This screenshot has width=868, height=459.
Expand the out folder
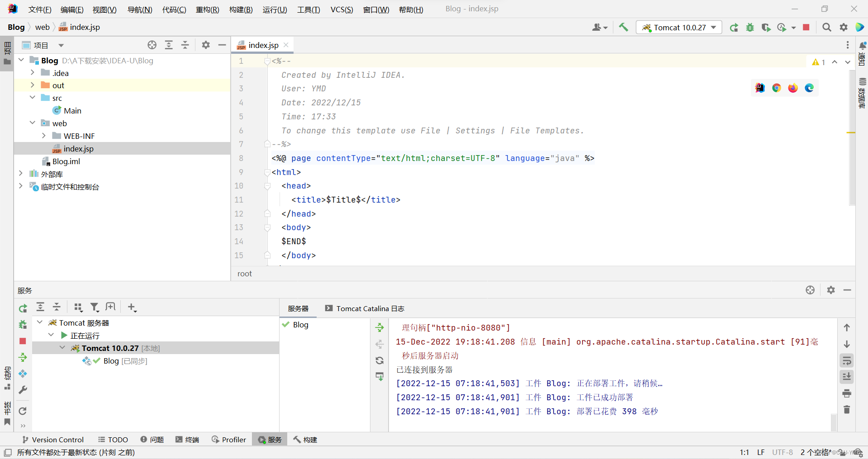32,85
